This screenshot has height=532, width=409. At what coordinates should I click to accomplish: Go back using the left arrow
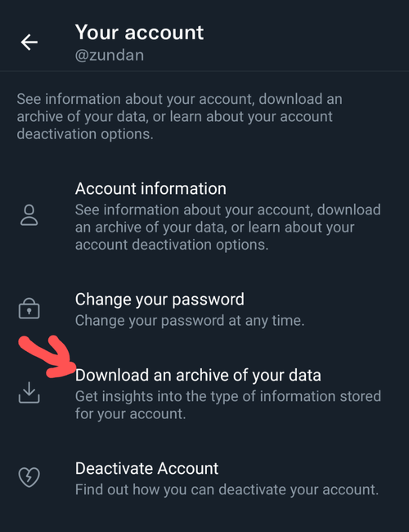point(29,42)
